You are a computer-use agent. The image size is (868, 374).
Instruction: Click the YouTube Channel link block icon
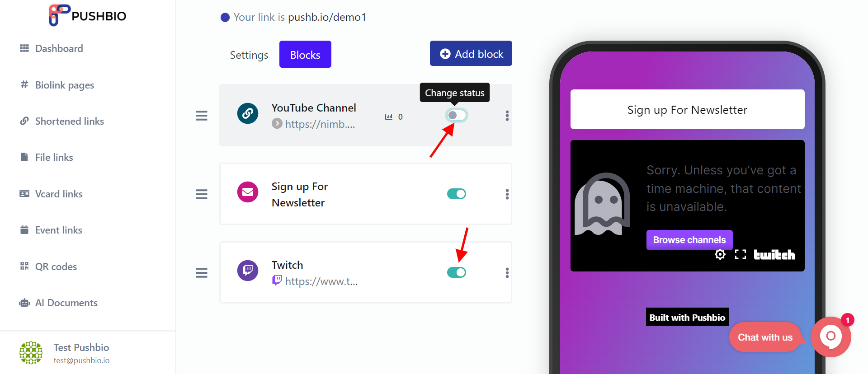tap(248, 113)
